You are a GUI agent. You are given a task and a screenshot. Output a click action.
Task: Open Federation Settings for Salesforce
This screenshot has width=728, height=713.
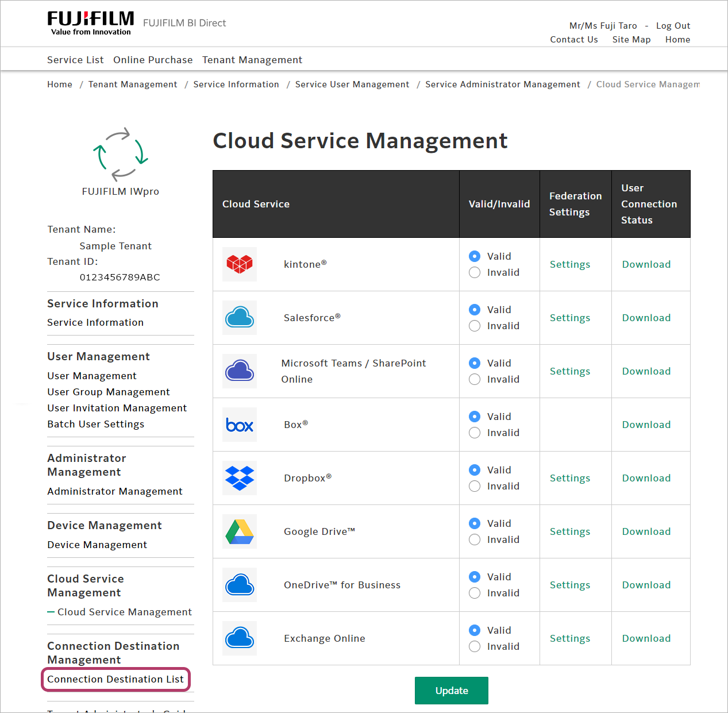570,318
